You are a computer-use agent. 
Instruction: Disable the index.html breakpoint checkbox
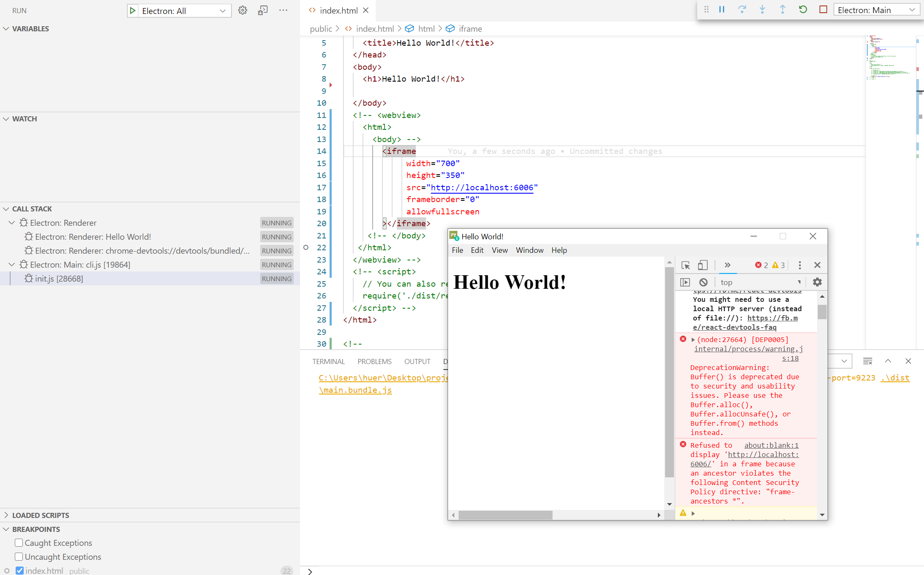[19, 570]
